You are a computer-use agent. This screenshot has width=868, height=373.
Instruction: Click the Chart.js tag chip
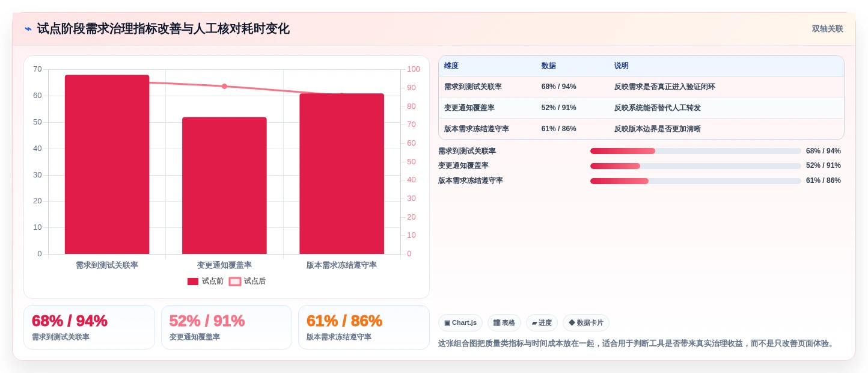(x=460, y=322)
